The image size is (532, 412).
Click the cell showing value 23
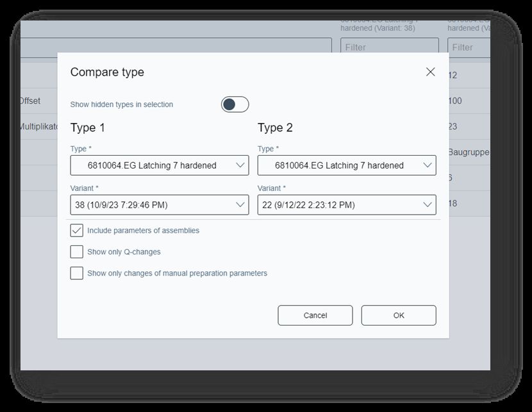tap(453, 126)
